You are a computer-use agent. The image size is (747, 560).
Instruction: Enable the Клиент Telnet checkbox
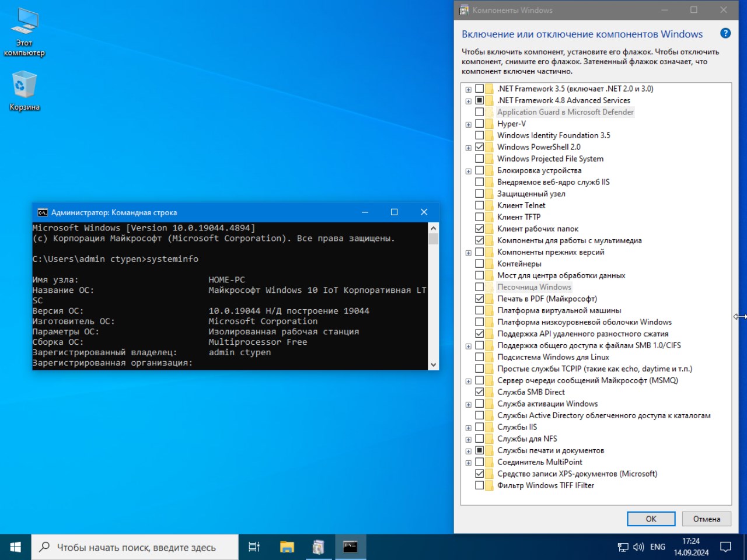coord(480,205)
